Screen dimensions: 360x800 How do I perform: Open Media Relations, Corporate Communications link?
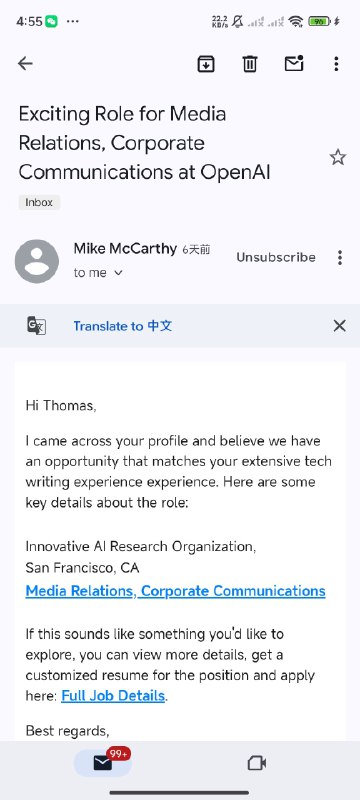pos(175,591)
